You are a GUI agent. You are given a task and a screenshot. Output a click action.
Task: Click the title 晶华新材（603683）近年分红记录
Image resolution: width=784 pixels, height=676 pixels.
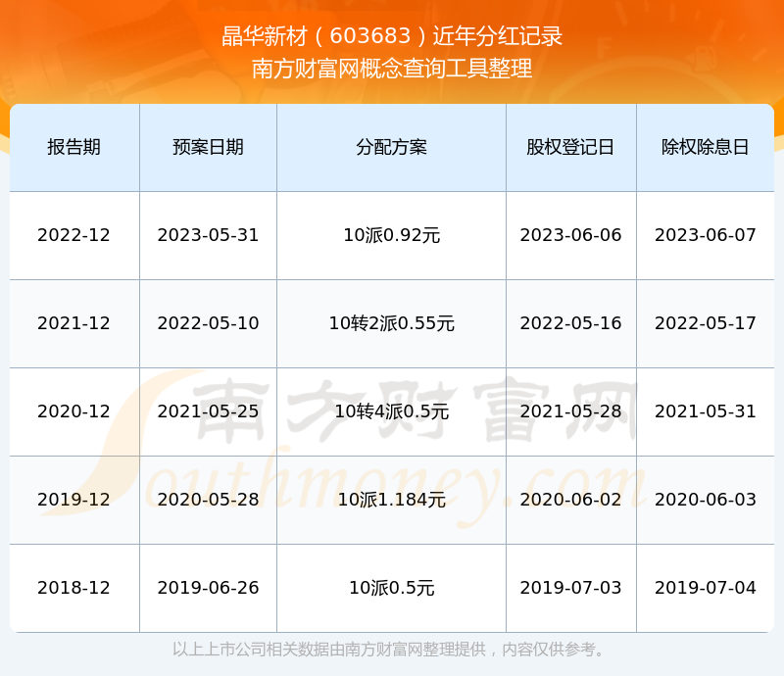(x=392, y=36)
